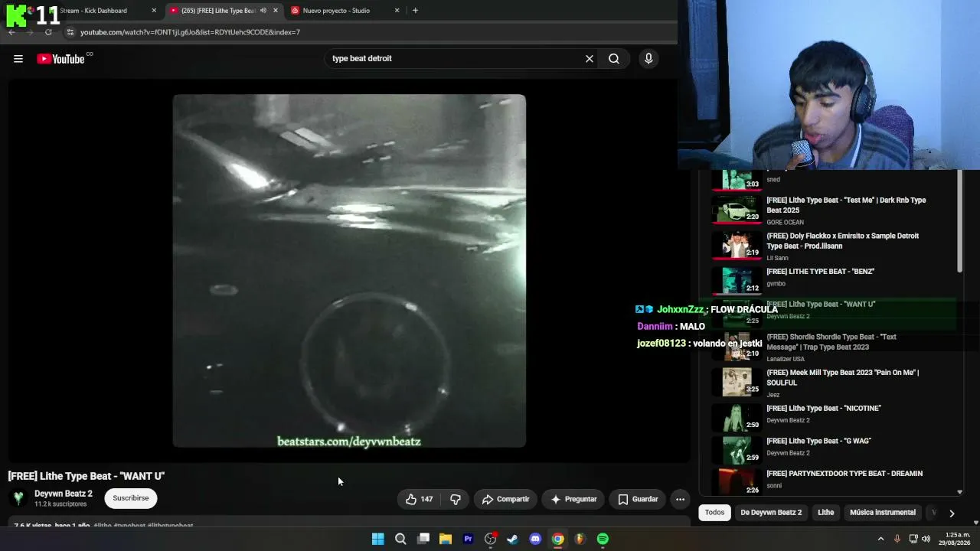
Task: Reload the page in the browser
Action: (48, 32)
